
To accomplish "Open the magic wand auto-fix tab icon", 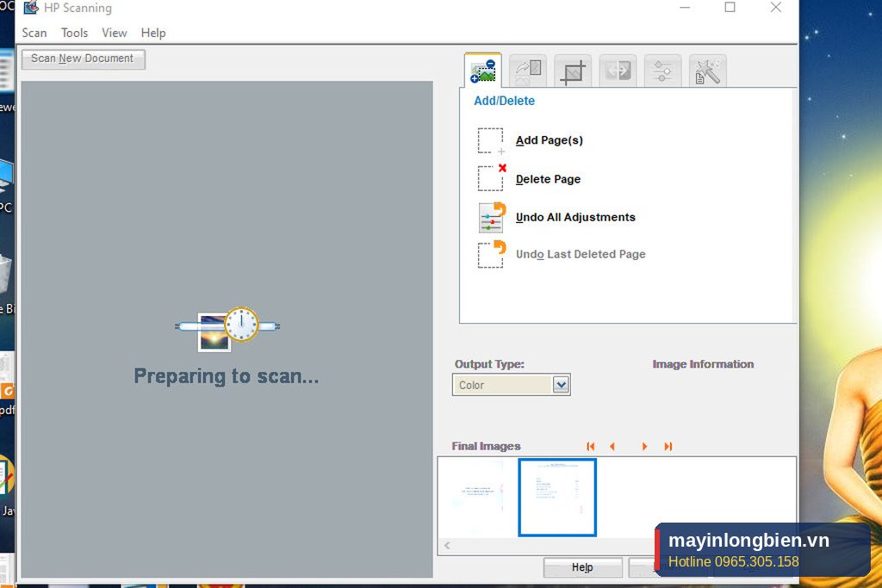I will click(x=708, y=71).
